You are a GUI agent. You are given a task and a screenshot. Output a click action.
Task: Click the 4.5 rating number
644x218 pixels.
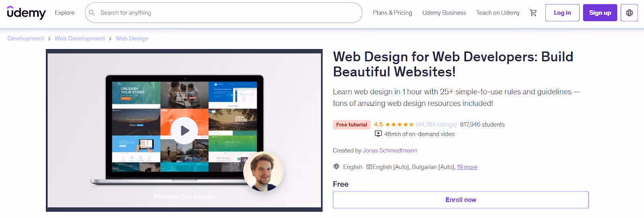(378, 125)
